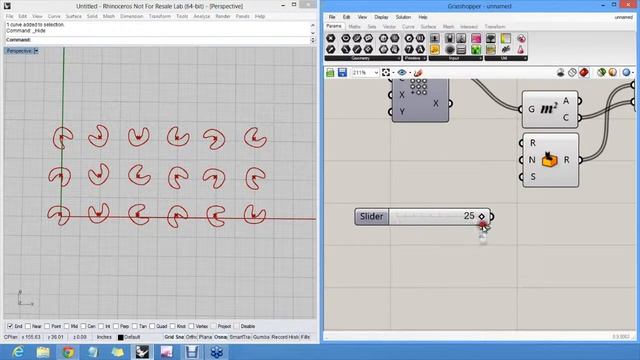Expand the Geometry panel bar

(362, 58)
